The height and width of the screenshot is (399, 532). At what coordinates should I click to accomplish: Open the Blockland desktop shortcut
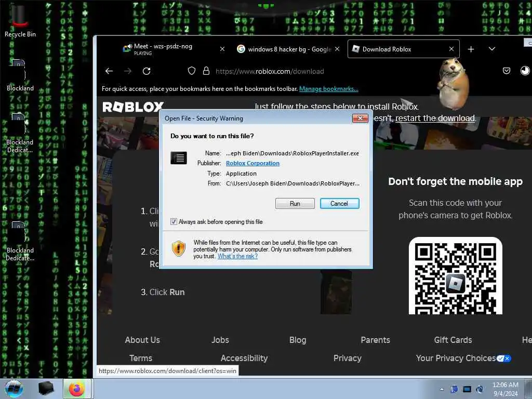(20, 75)
